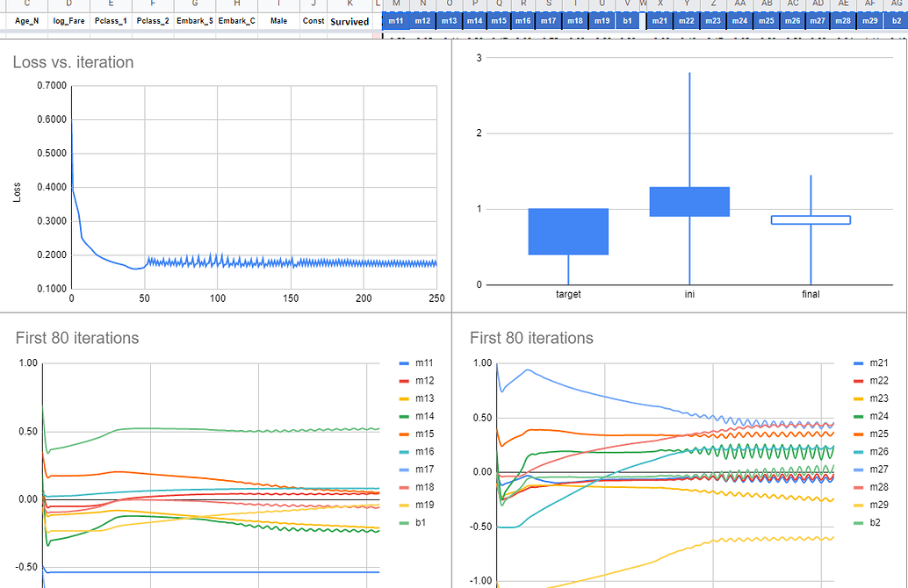The image size is (908, 588).
Task: Select the log_Fare header cell
Action: [x=68, y=21]
